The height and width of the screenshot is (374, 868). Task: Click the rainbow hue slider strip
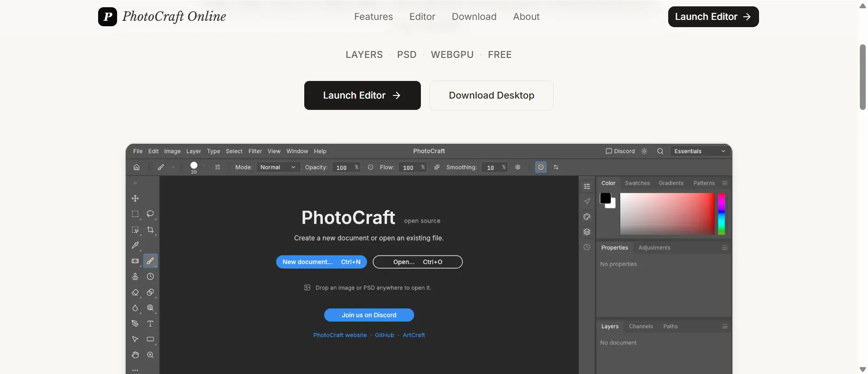[x=722, y=214]
